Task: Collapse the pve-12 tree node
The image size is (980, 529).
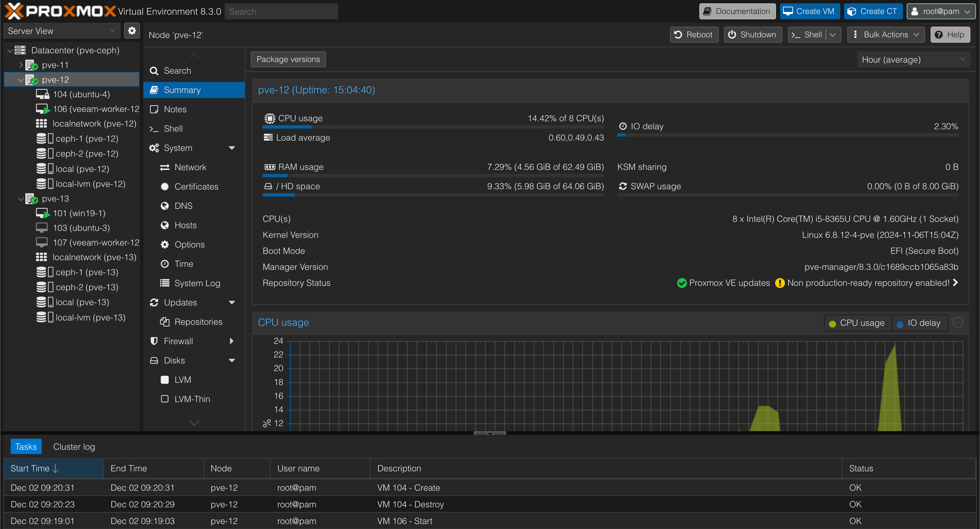Action: coord(21,80)
